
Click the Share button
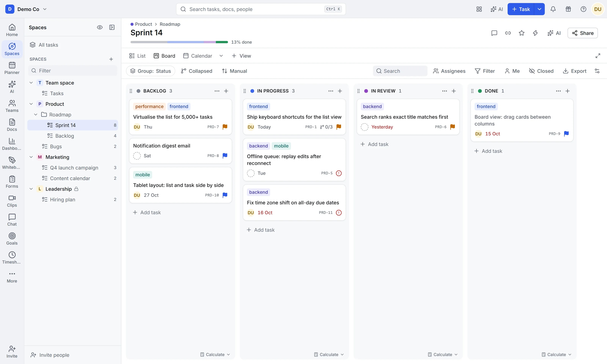(583, 33)
